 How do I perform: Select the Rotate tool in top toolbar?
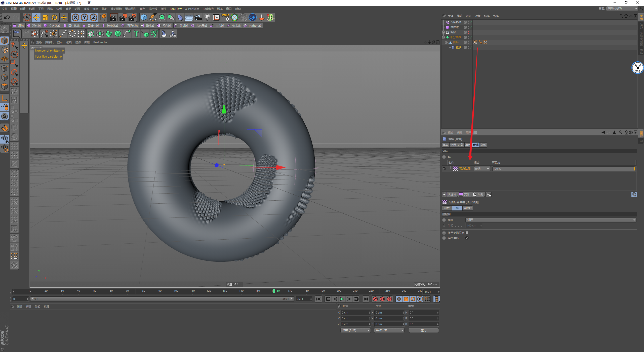click(x=54, y=17)
